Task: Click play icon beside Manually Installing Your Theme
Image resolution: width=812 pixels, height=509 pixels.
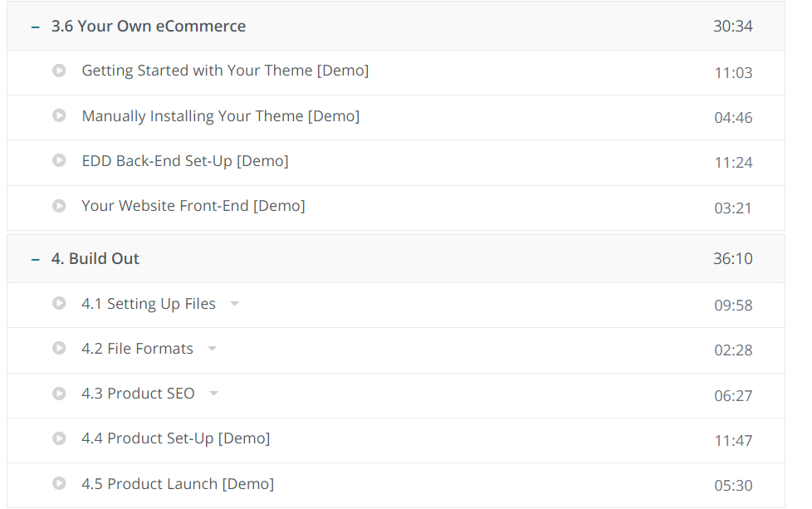Action: click(x=59, y=115)
